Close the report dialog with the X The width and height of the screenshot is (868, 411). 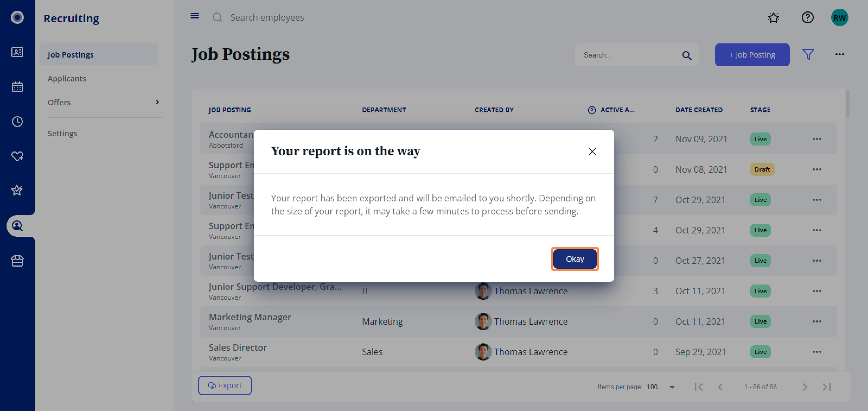[x=592, y=151]
